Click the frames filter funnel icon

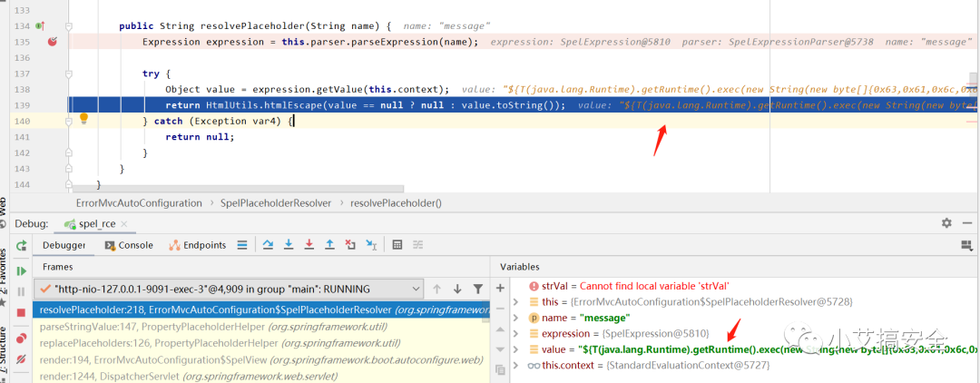[478, 289]
